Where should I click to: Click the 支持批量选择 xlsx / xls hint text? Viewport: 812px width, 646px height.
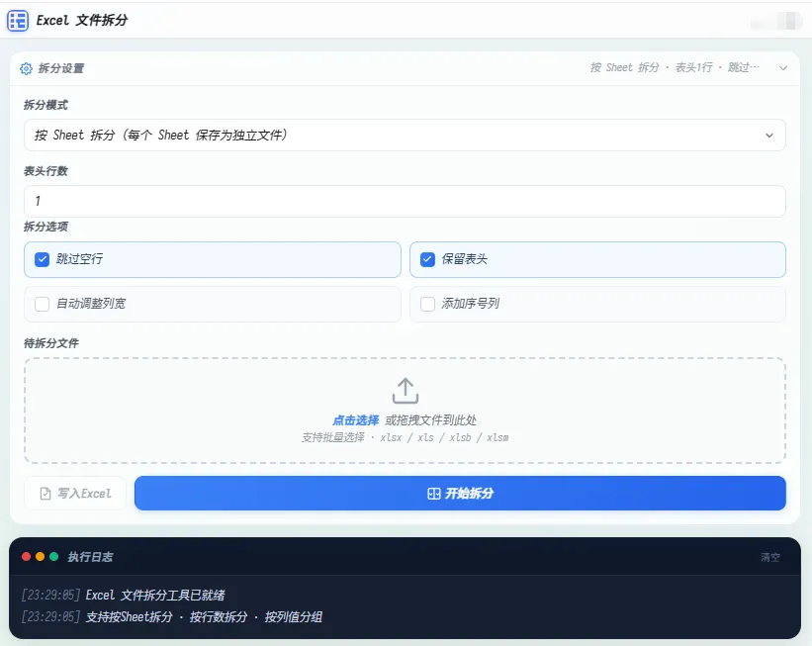tap(405, 437)
